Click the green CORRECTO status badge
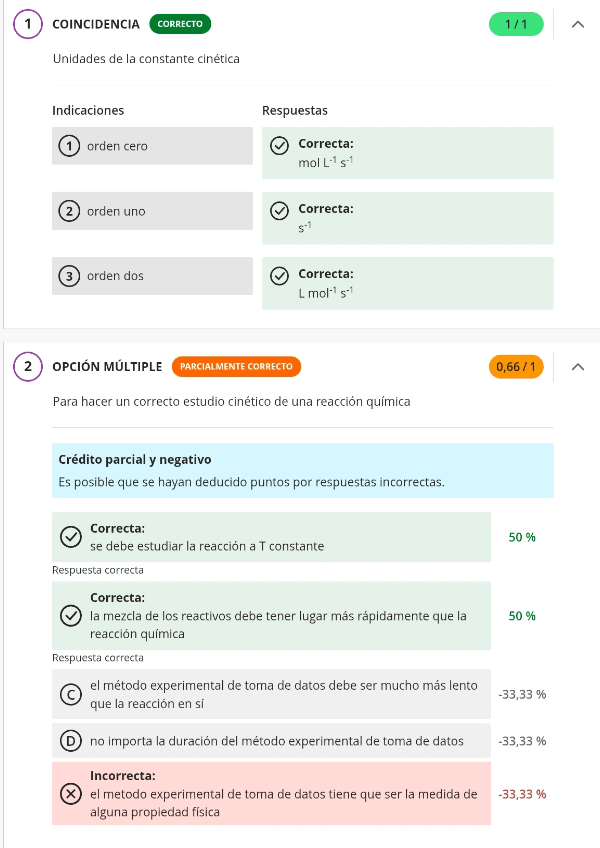 tap(180, 24)
